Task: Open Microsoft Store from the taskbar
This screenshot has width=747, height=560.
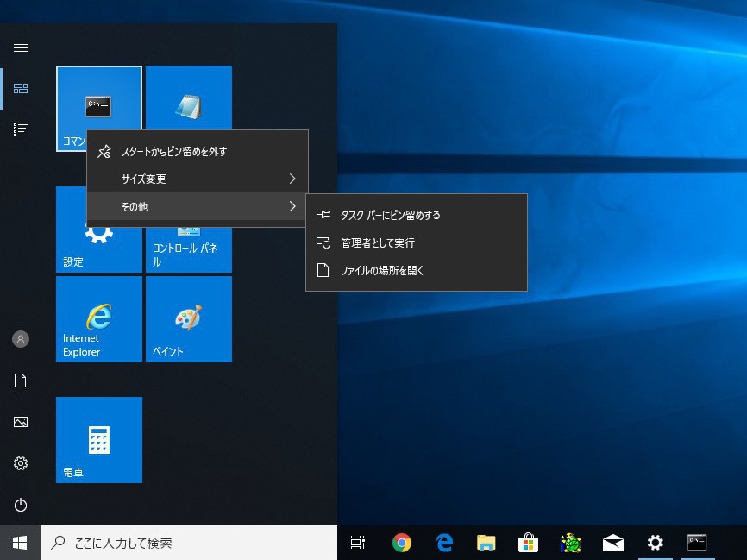Action: tap(529, 543)
